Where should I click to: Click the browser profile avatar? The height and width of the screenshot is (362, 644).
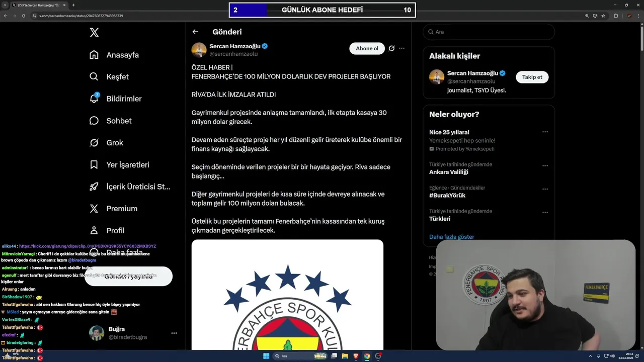click(629, 16)
